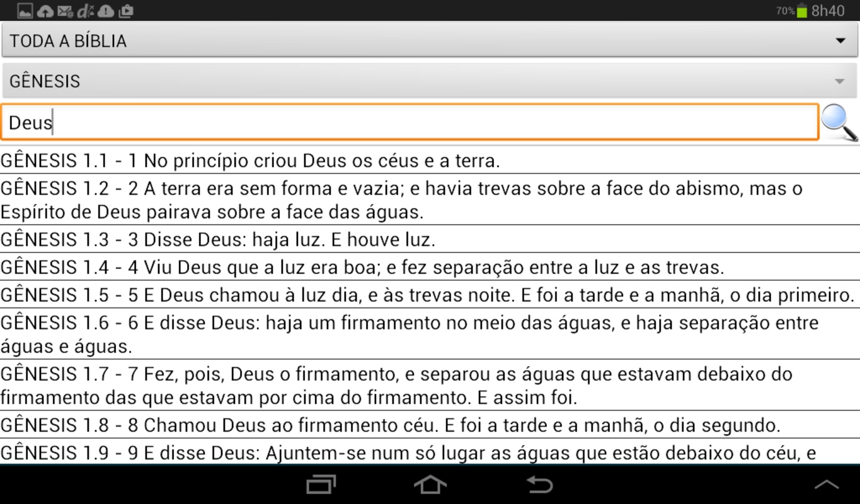
Task: Open the cloud warning notification icon
Action: click(x=106, y=11)
